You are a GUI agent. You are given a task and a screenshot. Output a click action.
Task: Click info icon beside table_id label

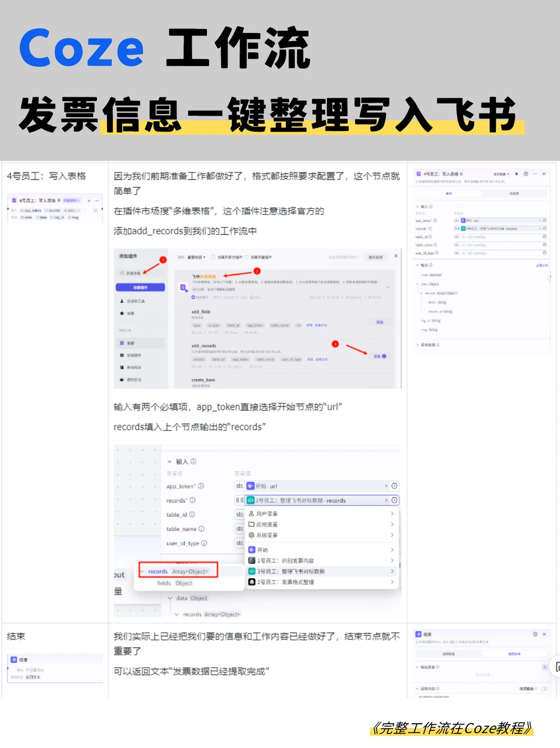point(192,515)
